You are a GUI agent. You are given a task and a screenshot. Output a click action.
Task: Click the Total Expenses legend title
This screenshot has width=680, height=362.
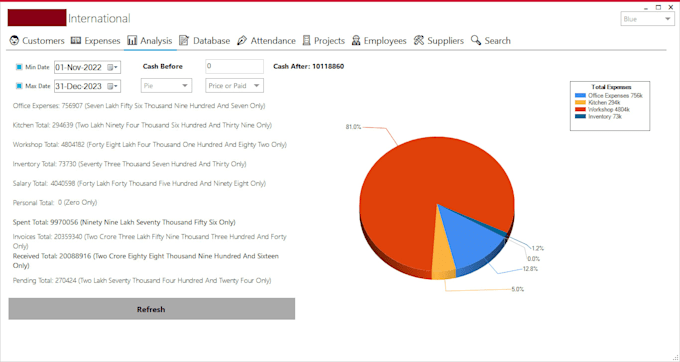611,87
